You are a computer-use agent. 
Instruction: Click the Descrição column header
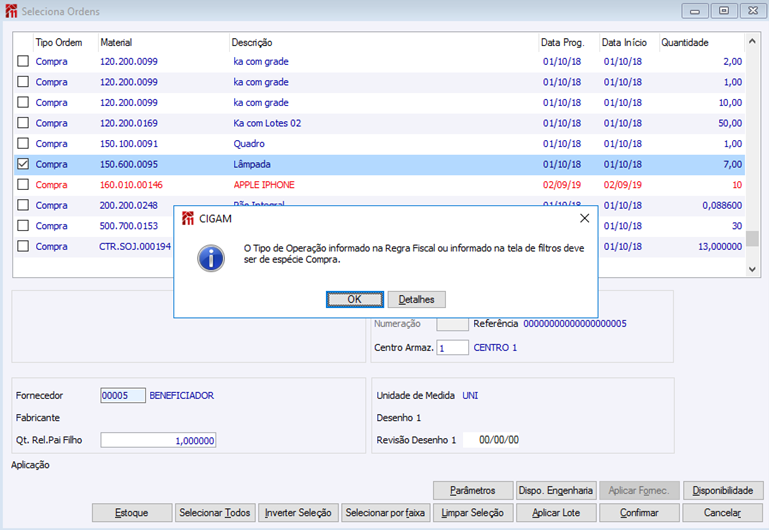tap(384, 43)
